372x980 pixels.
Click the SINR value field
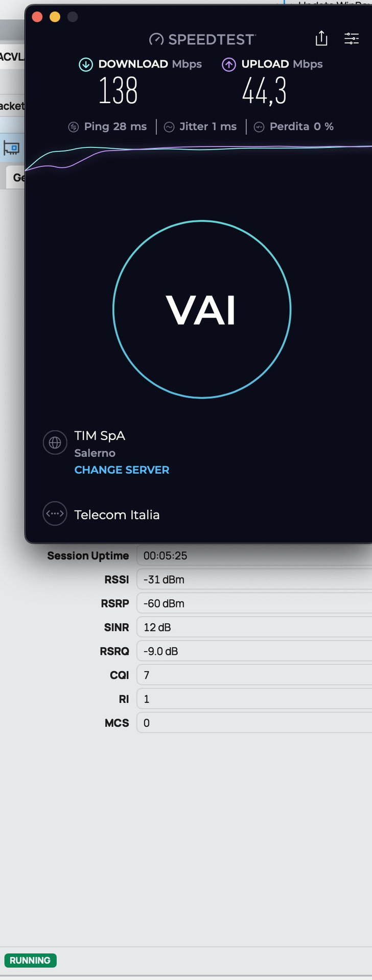point(254,627)
